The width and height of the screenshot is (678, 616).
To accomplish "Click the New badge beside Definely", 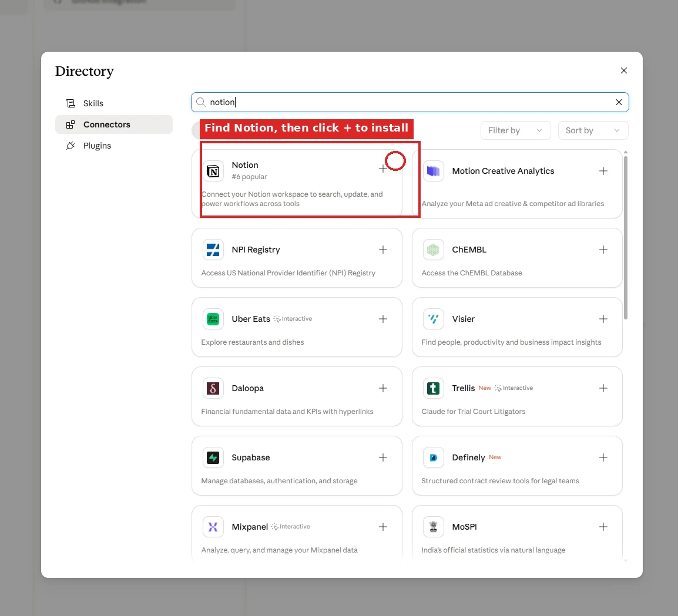I will (495, 457).
